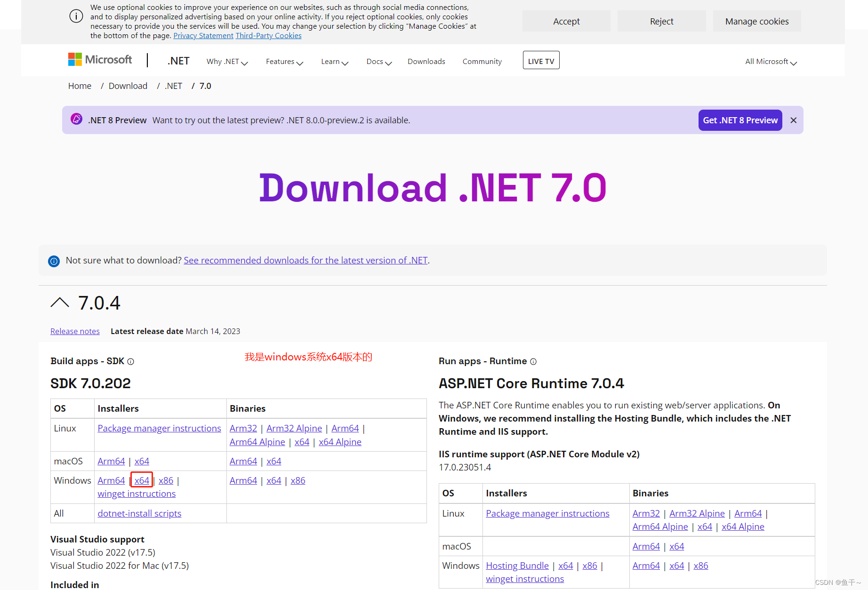Download SDK Windows x64 installer
Screen dimensions: 868x590
pos(142,480)
